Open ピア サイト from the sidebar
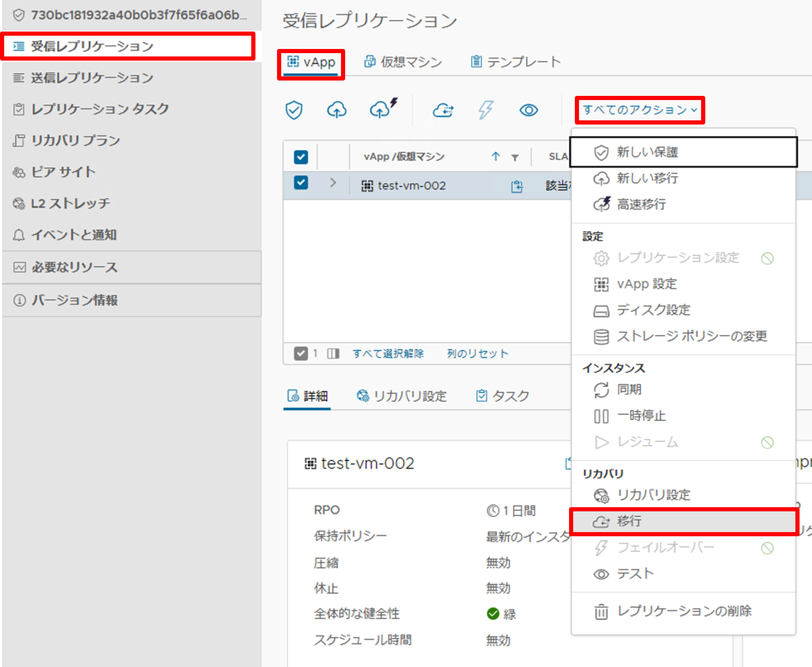 pyautogui.click(x=63, y=172)
